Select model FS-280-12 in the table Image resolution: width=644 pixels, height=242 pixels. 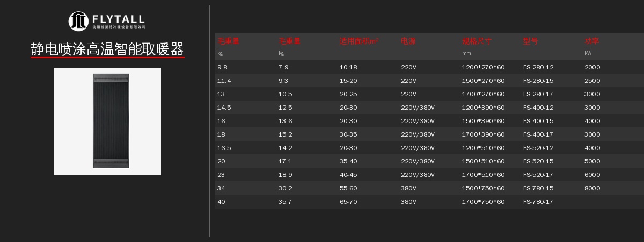click(x=538, y=67)
